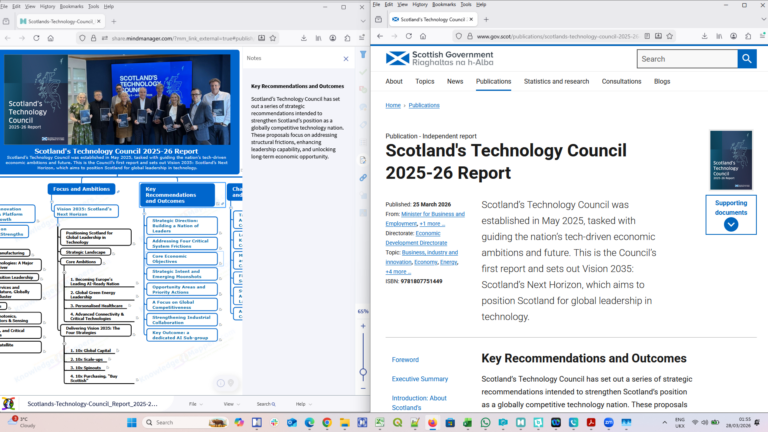Open the Consultations nav item

(x=621, y=81)
